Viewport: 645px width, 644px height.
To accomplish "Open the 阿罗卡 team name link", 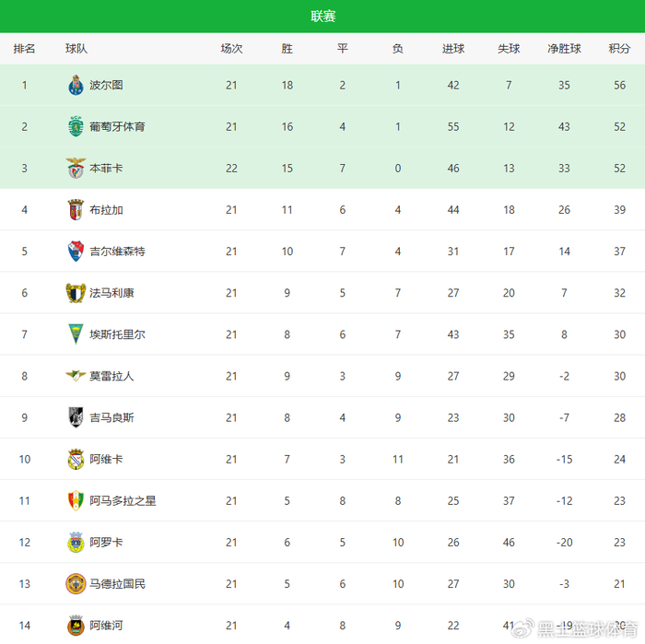I will click(106, 542).
